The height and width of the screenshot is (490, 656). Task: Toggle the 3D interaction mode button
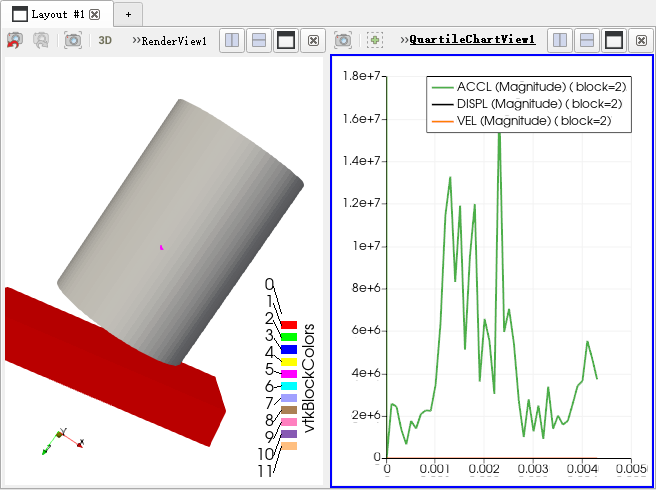click(x=105, y=41)
